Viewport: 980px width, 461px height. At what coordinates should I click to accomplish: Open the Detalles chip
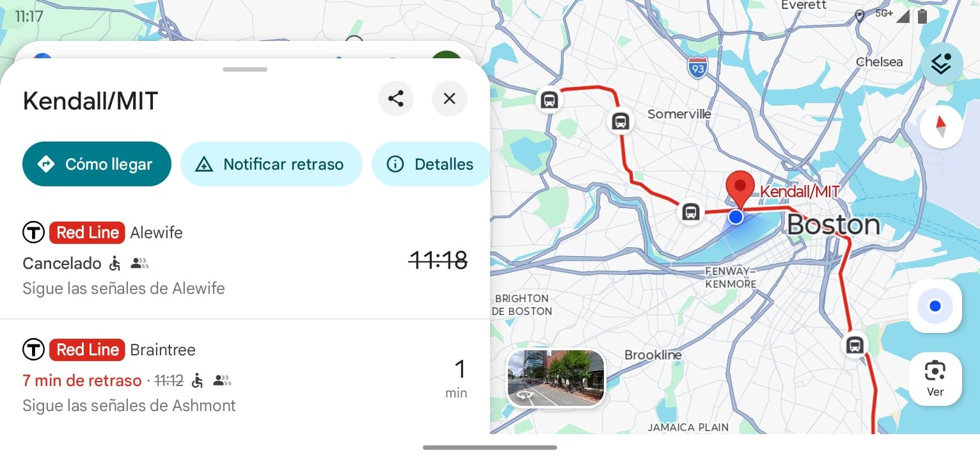tap(431, 164)
